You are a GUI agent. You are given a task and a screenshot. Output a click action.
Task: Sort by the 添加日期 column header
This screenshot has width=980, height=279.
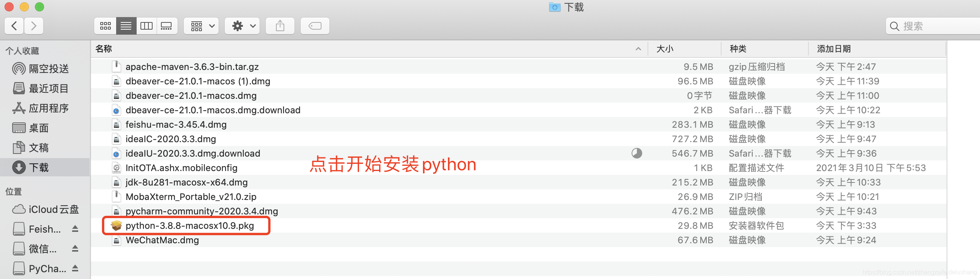pyautogui.click(x=833, y=49)
